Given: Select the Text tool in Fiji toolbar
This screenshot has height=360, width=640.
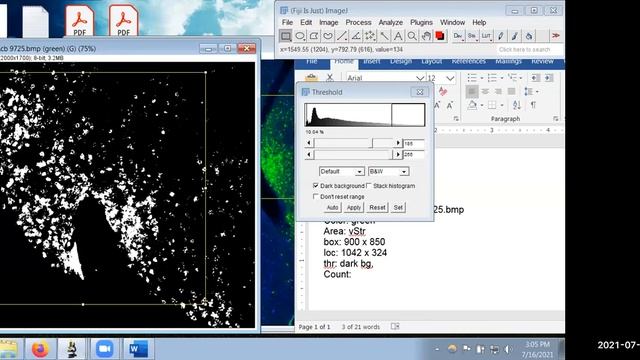Looking at the screenshot, I should pos(398,36).
